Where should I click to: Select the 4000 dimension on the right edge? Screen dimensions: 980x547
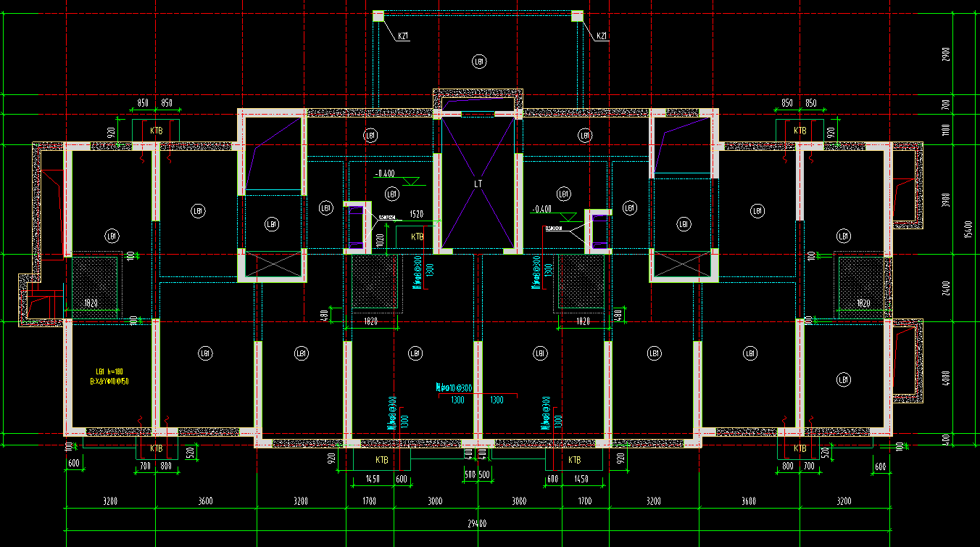(x=945, y=379)
